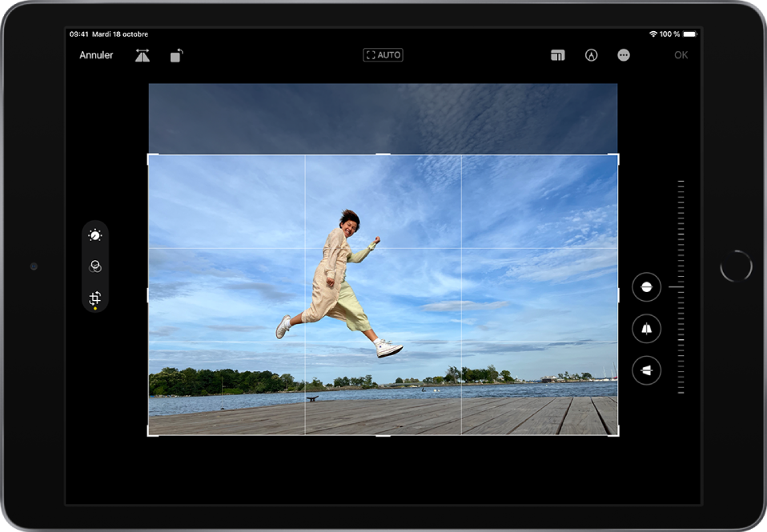Viewport: 767px width, 532px height.
Task: Enable the straighten correction mode
Action: point(645,286)
